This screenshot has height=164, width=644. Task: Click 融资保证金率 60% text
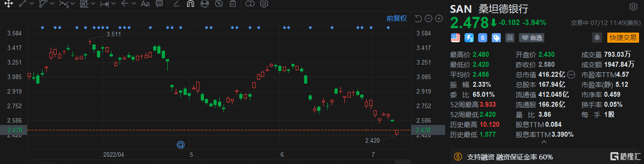tap(524, 157)
